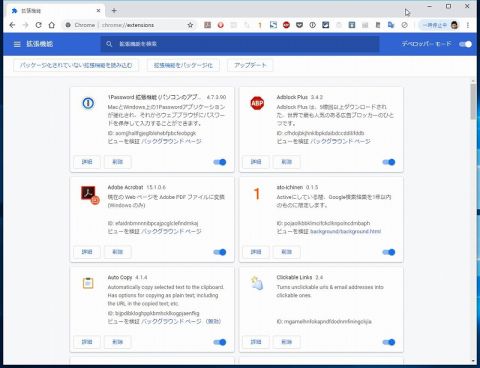
Task: Click the vertical page scrollbar thumb
Action: coord(473,102)
